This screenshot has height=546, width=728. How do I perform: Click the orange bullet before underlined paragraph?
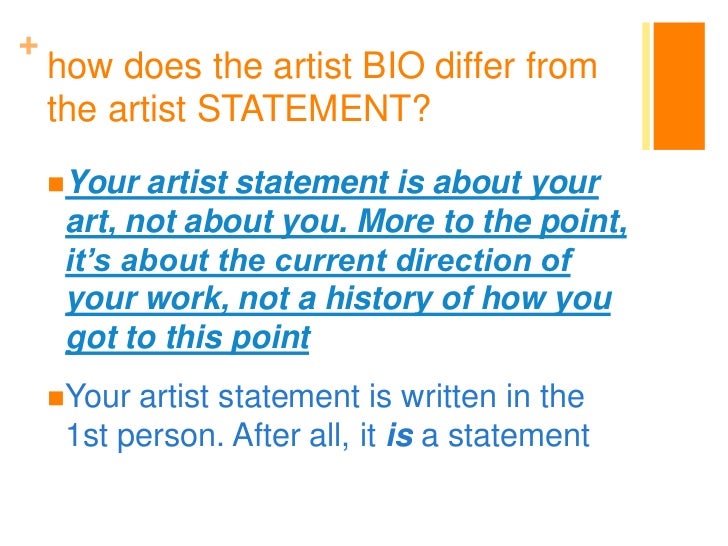pyautogui.click(x=56, y=184)
